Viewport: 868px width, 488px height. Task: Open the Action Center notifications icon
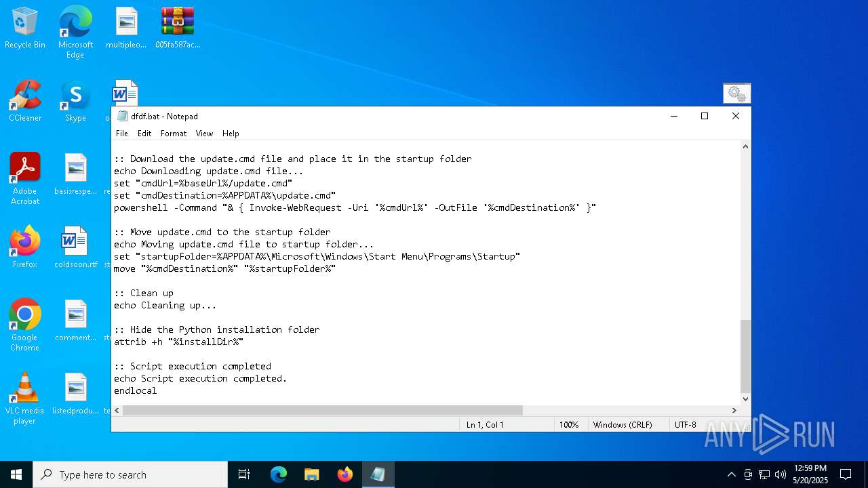(x=846, y=474)
